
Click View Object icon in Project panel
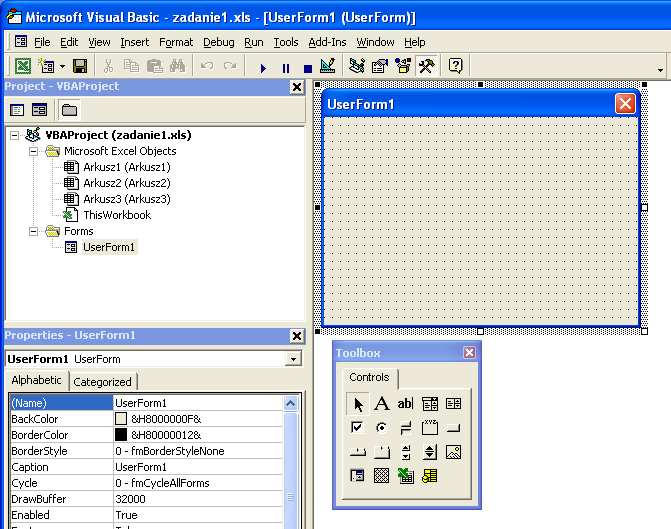point(39,110)
